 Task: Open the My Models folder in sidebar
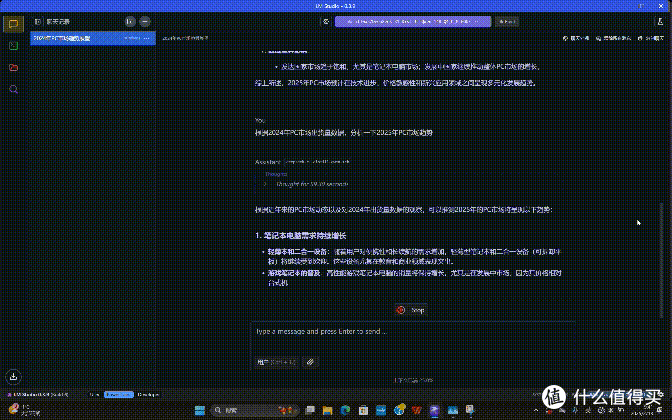pos(13,67)
